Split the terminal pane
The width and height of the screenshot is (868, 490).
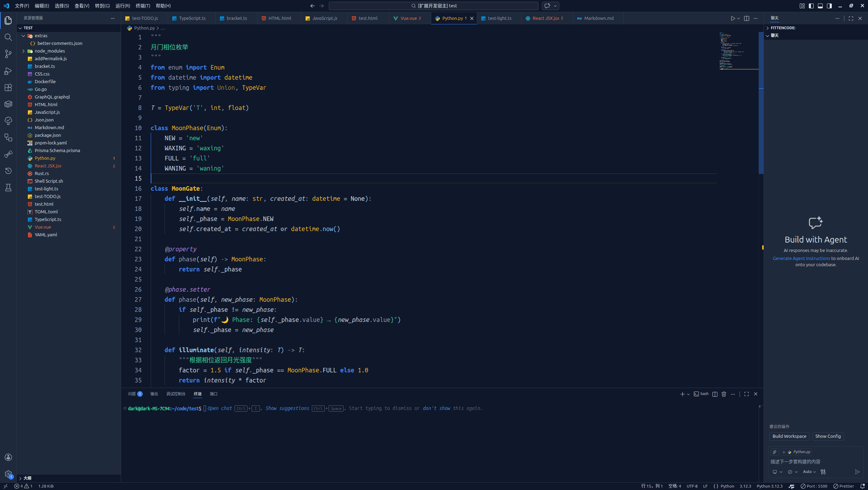coord(715,394)
